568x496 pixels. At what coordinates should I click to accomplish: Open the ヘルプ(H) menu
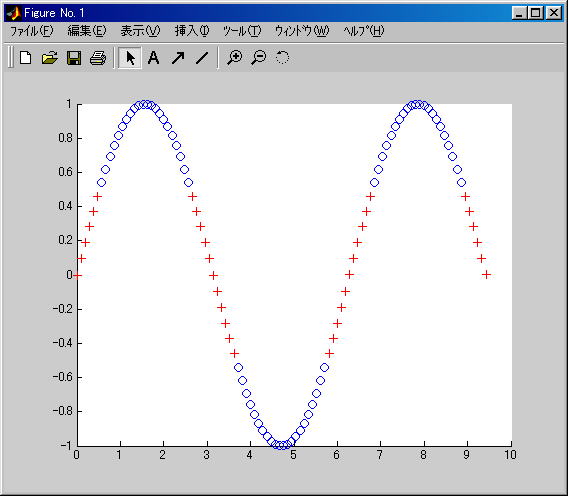click(363, 31)
